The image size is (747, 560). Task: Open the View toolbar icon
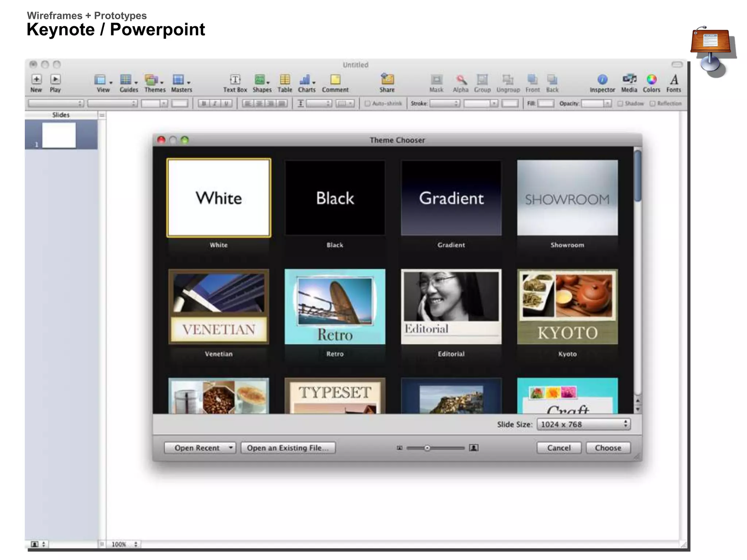coord(100,79)
